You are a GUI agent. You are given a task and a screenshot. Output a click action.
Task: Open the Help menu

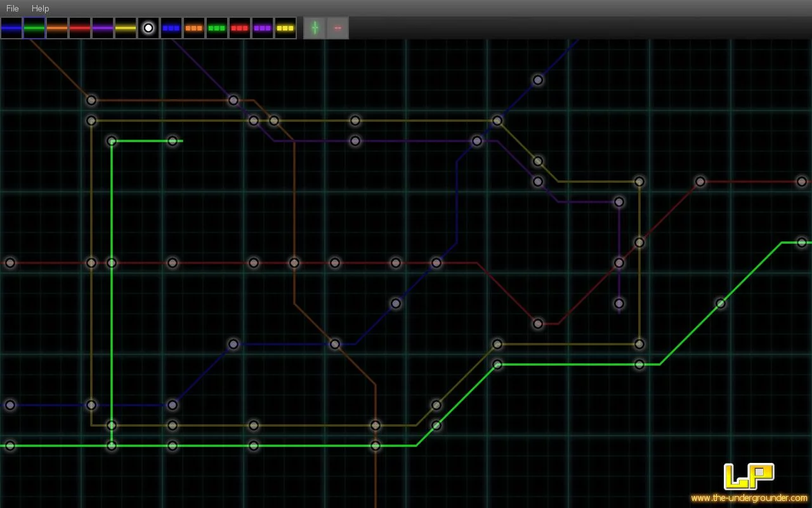[40, 8]
